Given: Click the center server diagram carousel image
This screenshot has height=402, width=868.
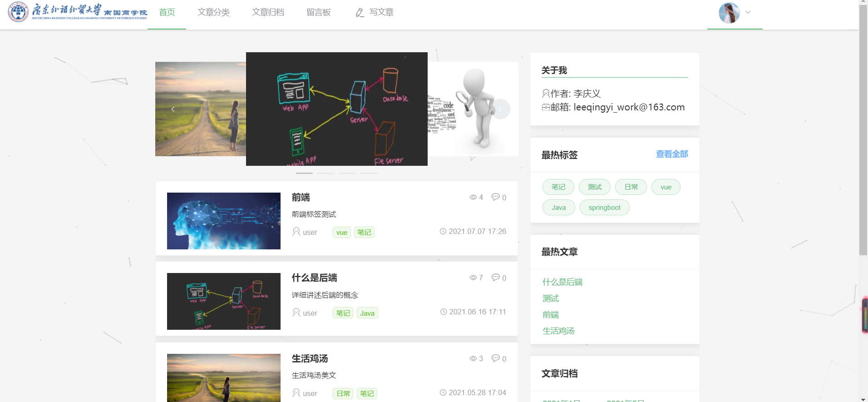Looking at the screenshot, I should tap(337, 109).
